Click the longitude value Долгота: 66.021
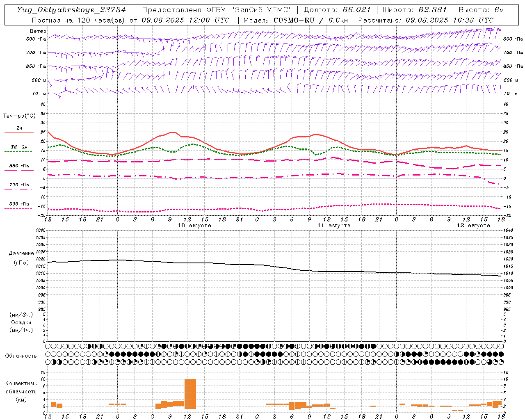Image resolution: width=525 pixels, height=420 pixels. 337,10
